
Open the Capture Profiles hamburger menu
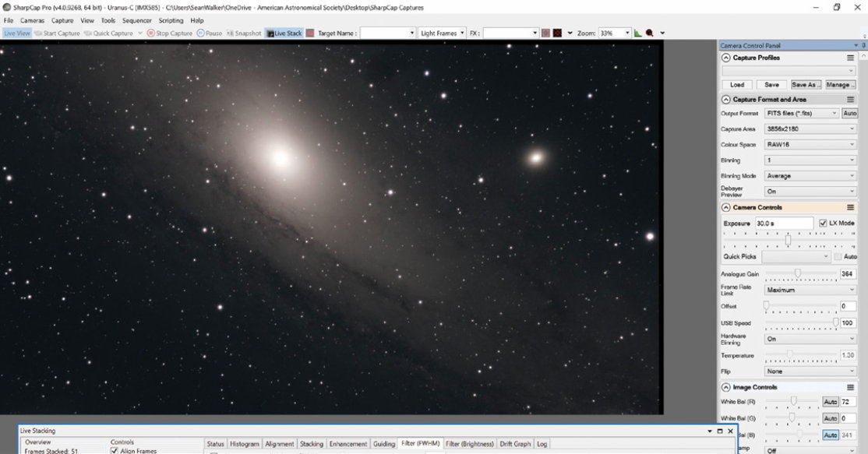coord(850,58)
